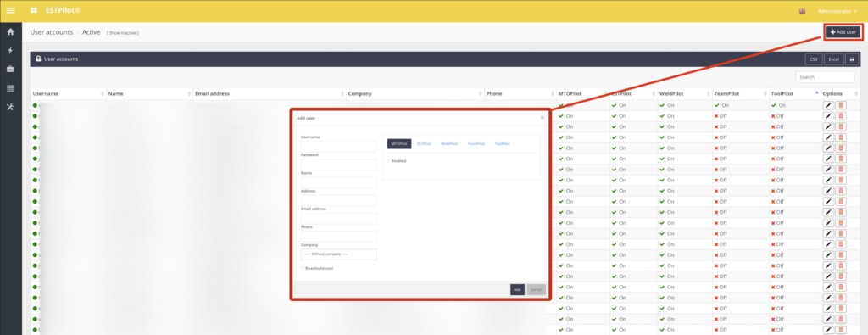Click the User accounts breadcrumb
The height and width of the screenshot is (335, 868).
pyautogui.click(x=52, y=32)
